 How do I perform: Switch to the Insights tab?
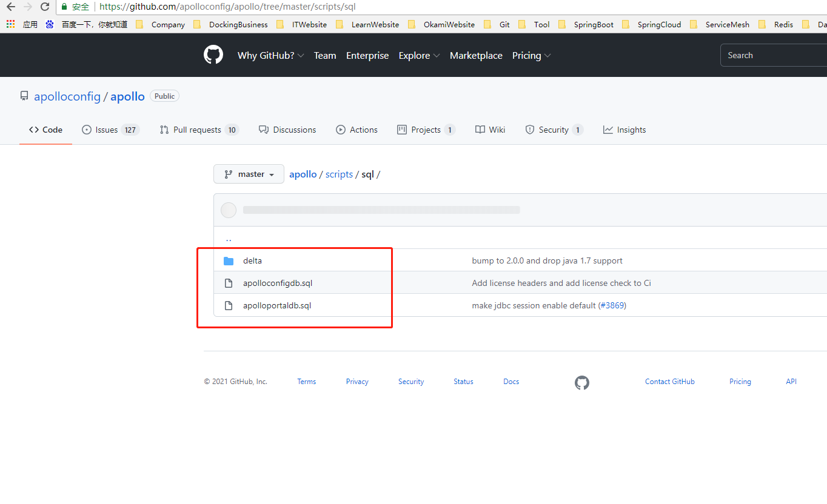624,130
